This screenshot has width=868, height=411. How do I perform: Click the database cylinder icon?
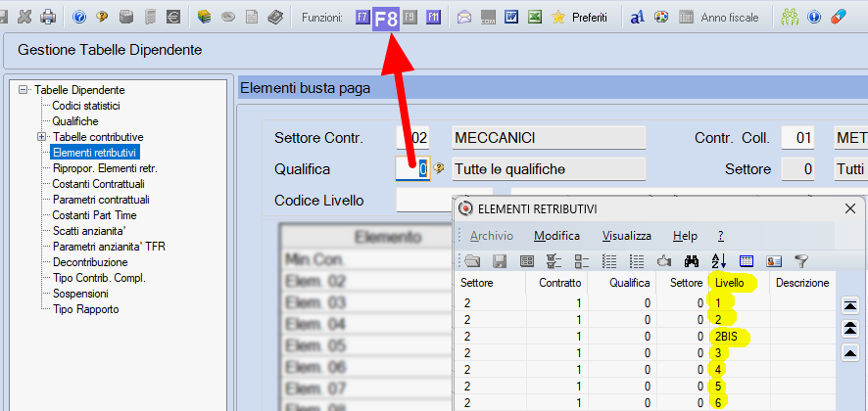tap(126, 18)
